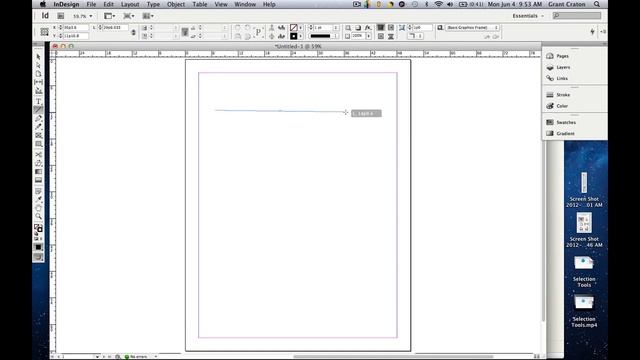Select the Gap tool
This screenshot has width=640, height=360.
click(x=38, y=82)
